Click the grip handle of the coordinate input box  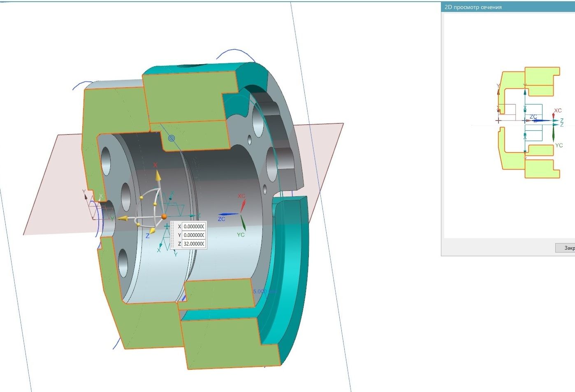pyautogui.click(x=172, y=235)
